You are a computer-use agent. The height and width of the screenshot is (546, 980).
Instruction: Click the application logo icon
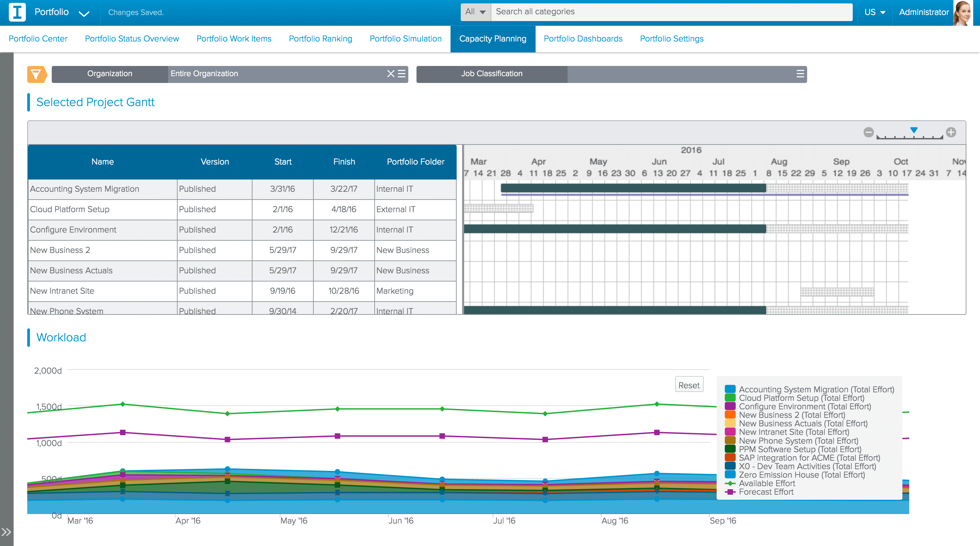17,12
